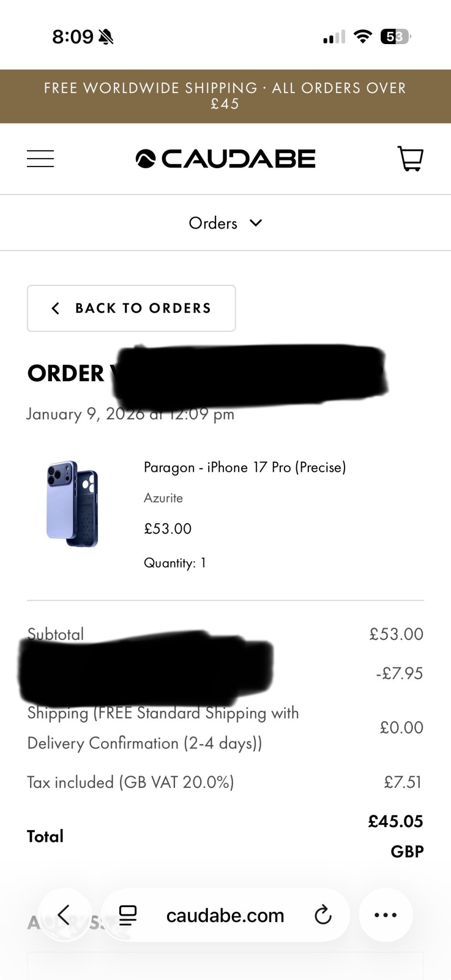
Task: Click the chevron beside Orders
Action: click(x=256, y=223)
